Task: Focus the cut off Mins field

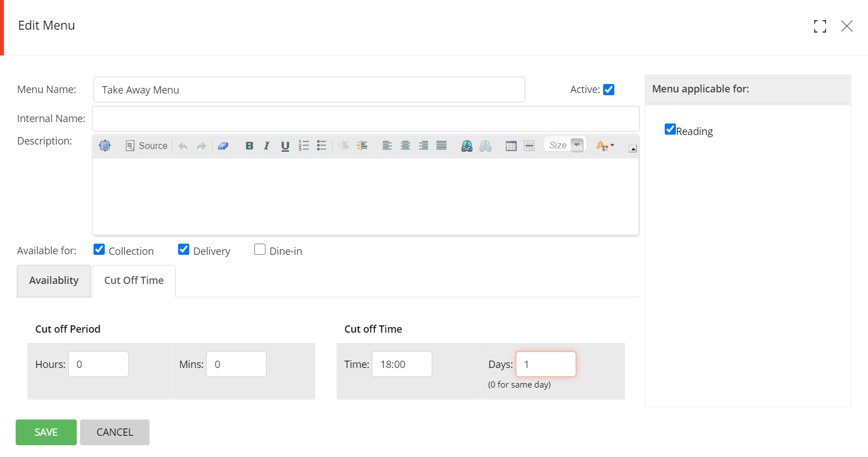Action: pos(236,364)
